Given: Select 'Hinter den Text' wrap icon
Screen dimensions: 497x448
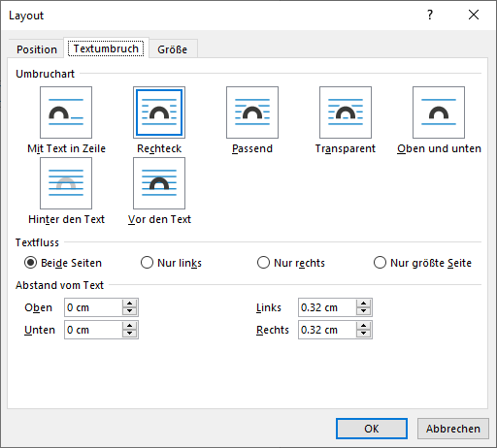Looking at the screenshot, I should pyautogui.click(x=66, y=183).
